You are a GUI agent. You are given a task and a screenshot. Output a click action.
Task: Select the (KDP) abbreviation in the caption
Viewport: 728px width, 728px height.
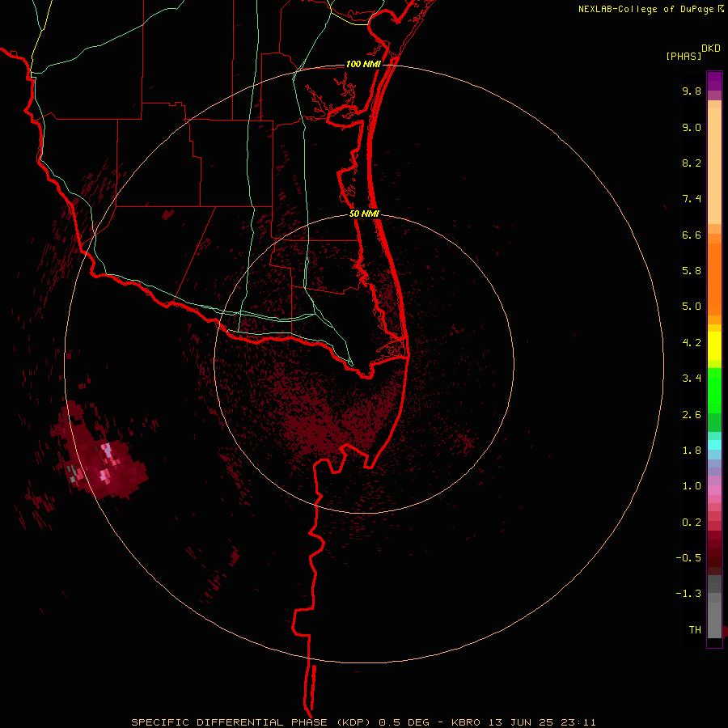coord(353,722)
